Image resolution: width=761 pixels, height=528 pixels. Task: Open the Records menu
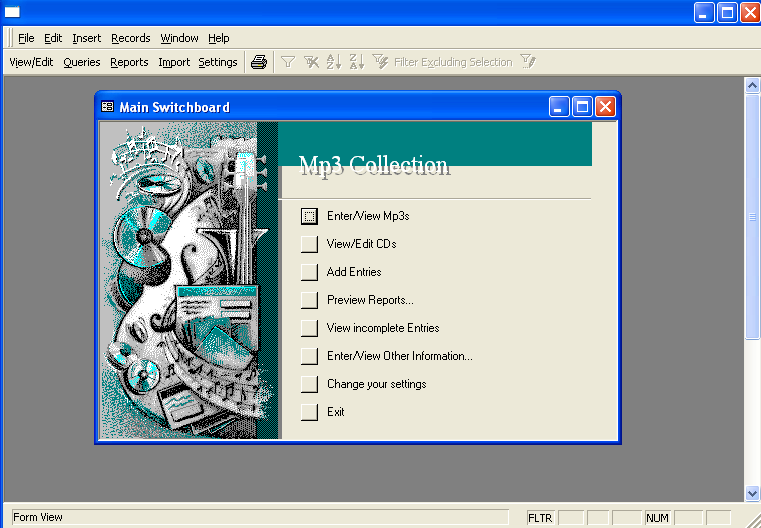[131, 38]
